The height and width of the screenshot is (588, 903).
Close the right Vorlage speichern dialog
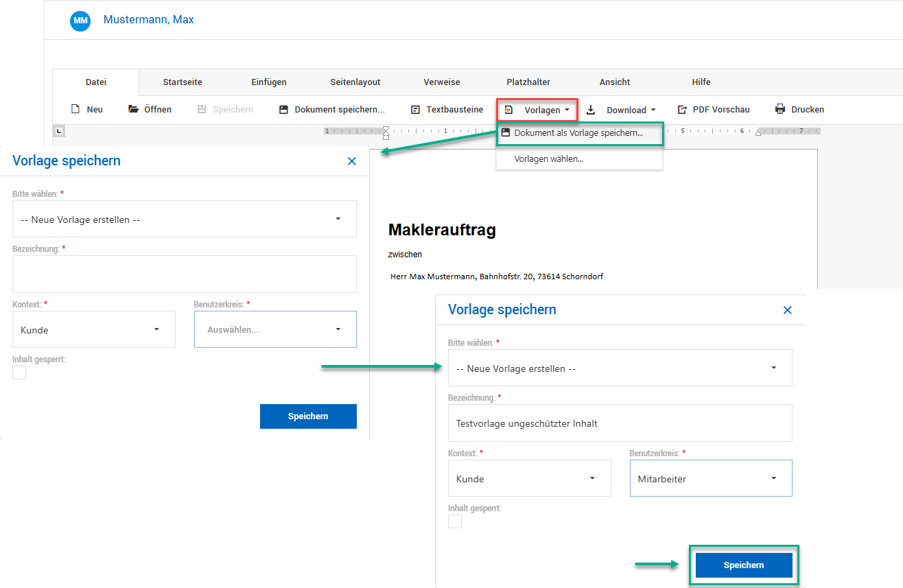(788, 310)
